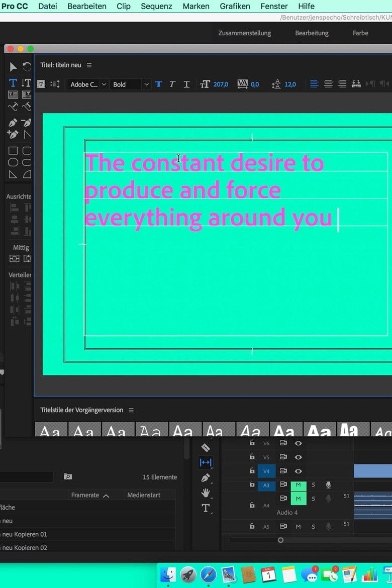Click the underline text style button
This screenshot has width=392, height=588.
pos(186,84)
